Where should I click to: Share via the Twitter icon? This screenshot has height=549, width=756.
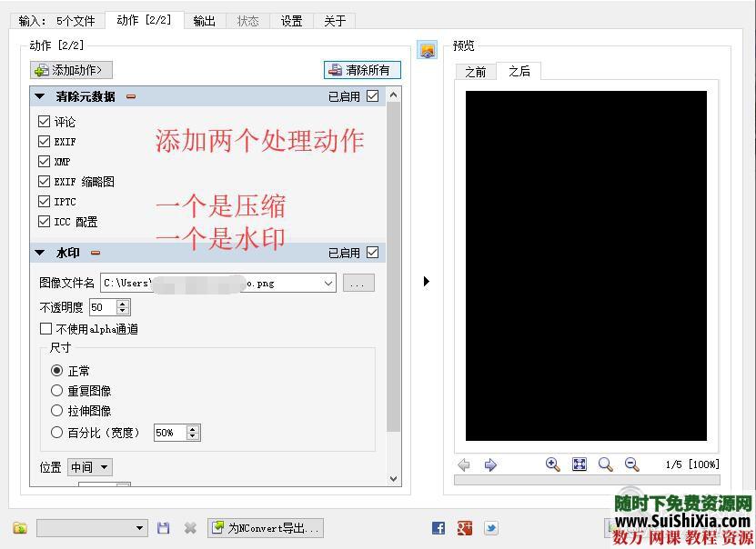(491, 527)
